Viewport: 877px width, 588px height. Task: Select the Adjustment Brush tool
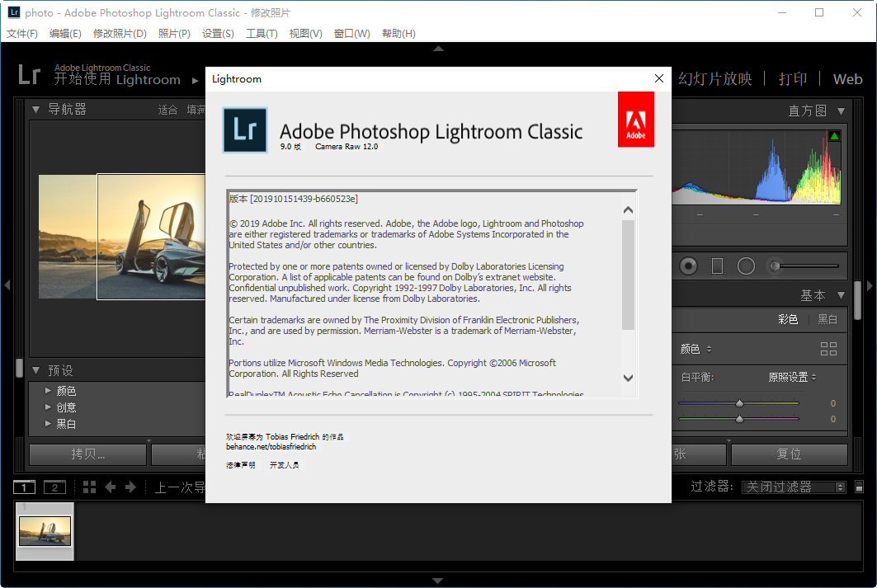(774, 266)
